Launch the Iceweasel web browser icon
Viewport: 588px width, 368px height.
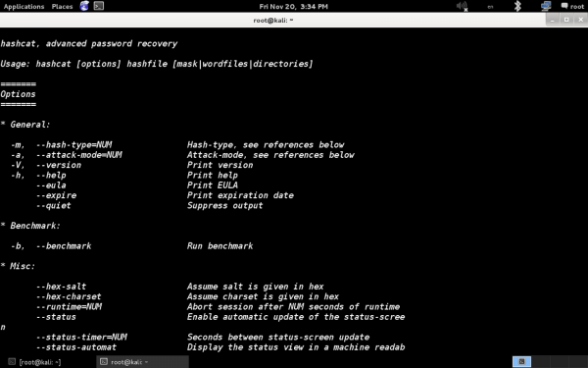(84, 6)
